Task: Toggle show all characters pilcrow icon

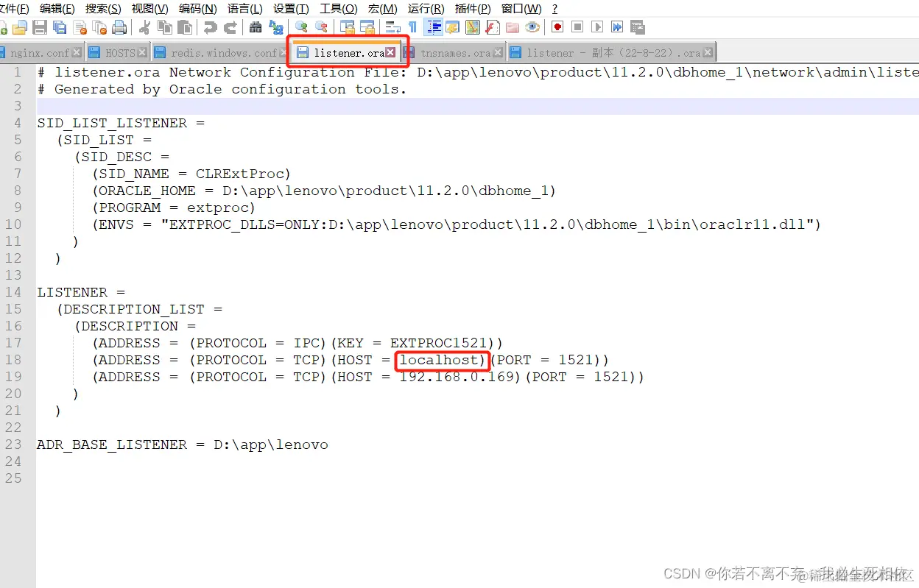Action: click(412, 27)
